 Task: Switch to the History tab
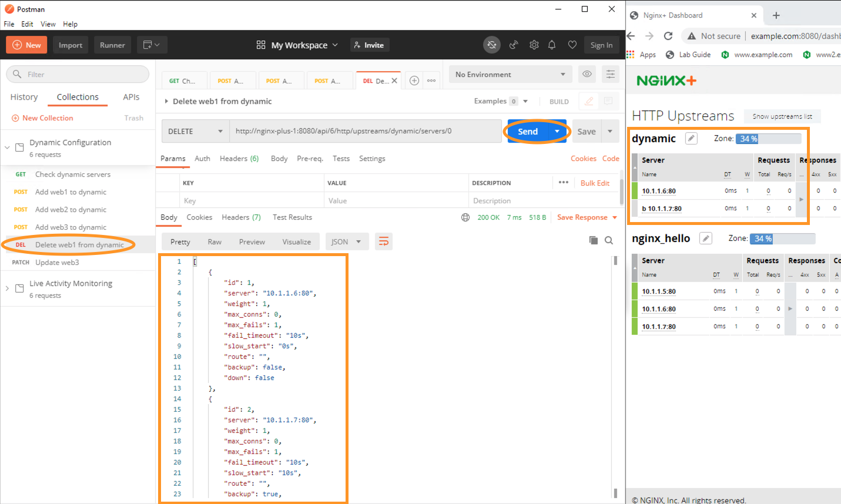click(24, 97)
